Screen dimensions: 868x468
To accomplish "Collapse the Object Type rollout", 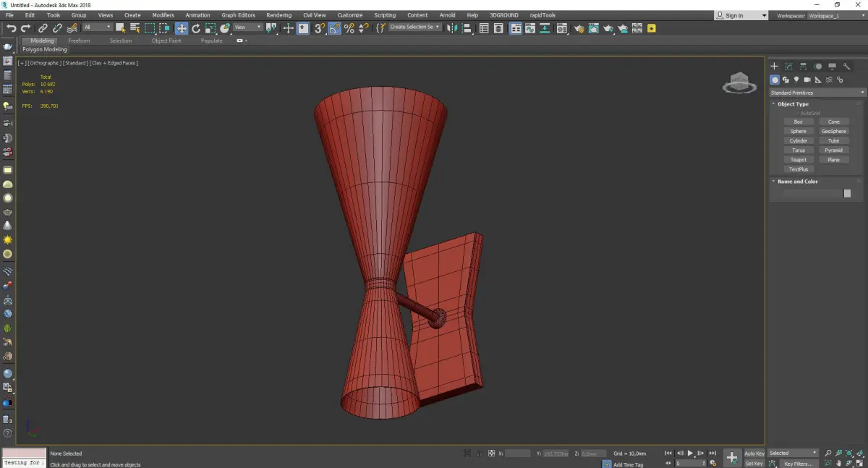I will coord(793,104).
